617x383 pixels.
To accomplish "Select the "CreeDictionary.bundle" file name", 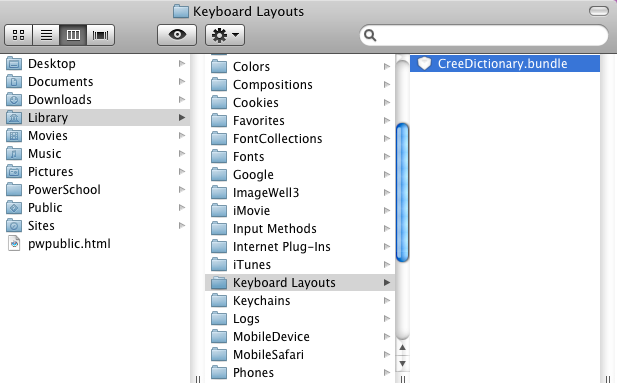I will (x=502, y=63).
